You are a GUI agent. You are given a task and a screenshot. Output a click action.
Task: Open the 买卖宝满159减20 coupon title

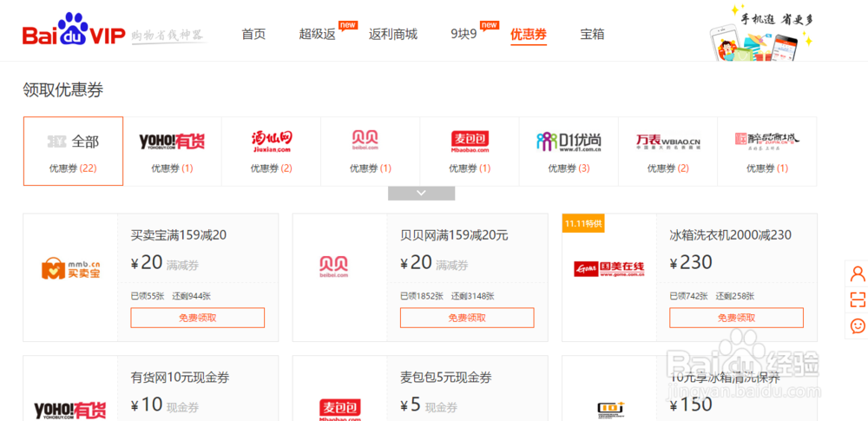tap(178, 235)
